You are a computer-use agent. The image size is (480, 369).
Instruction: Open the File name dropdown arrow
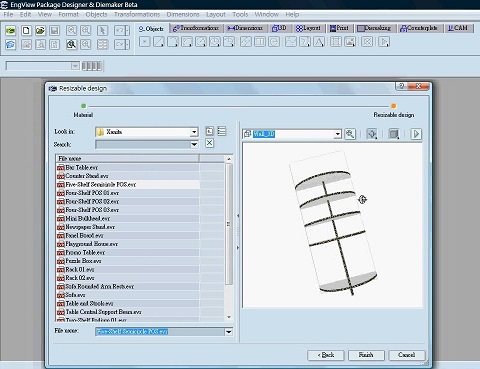tap(229, 332)
